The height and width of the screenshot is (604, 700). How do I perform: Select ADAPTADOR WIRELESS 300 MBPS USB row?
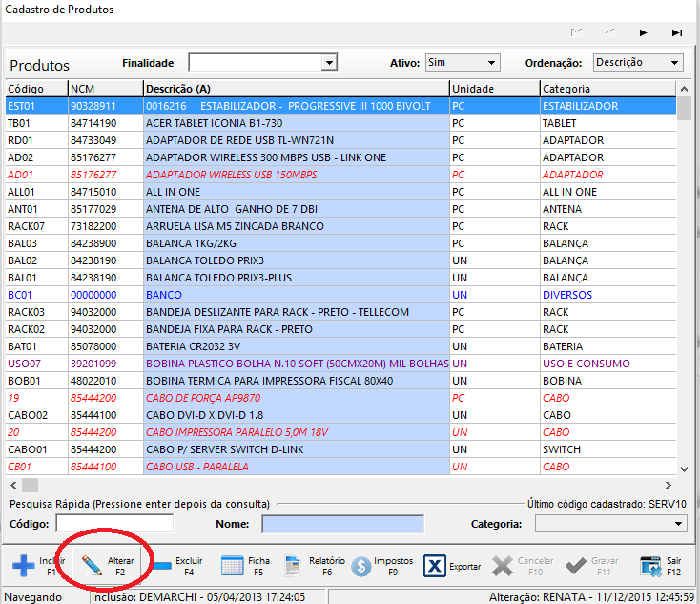pyautogui.click(x=341, y=157)
